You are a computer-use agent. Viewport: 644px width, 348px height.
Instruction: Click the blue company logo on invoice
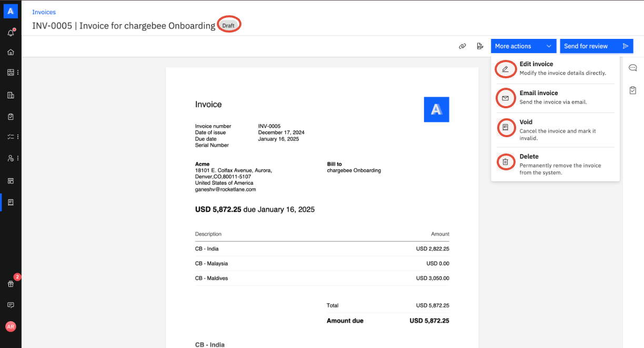pyautogui.click(x=436, y=109)
